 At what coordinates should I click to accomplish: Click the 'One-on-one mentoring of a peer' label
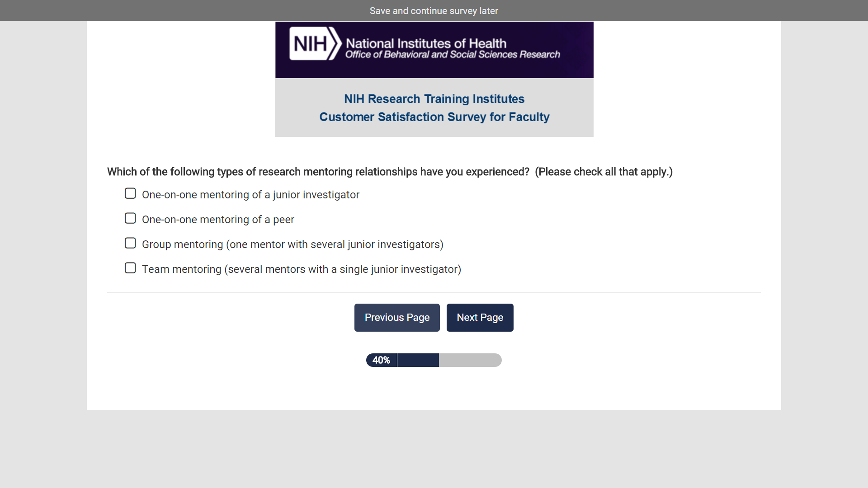pos(218,220)
